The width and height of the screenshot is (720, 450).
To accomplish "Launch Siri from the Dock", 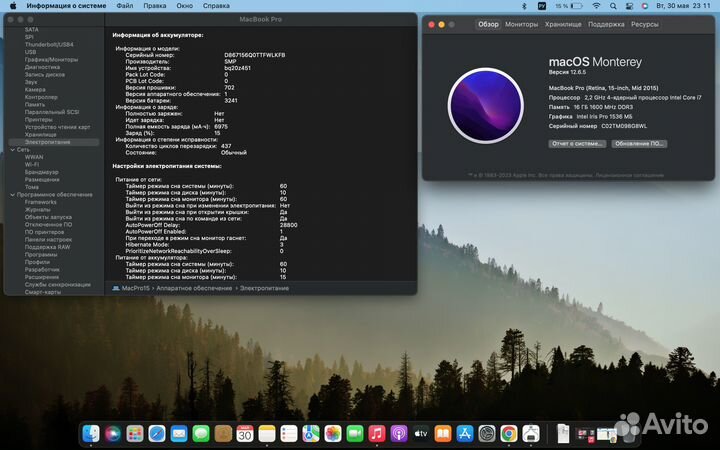I will point(113,433).
